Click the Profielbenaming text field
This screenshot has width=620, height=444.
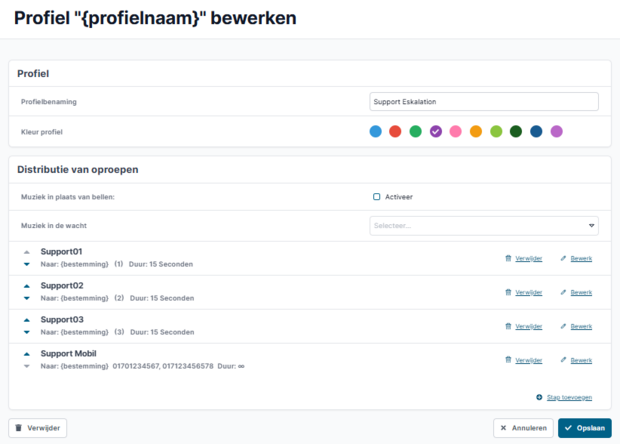pos(484,102)
